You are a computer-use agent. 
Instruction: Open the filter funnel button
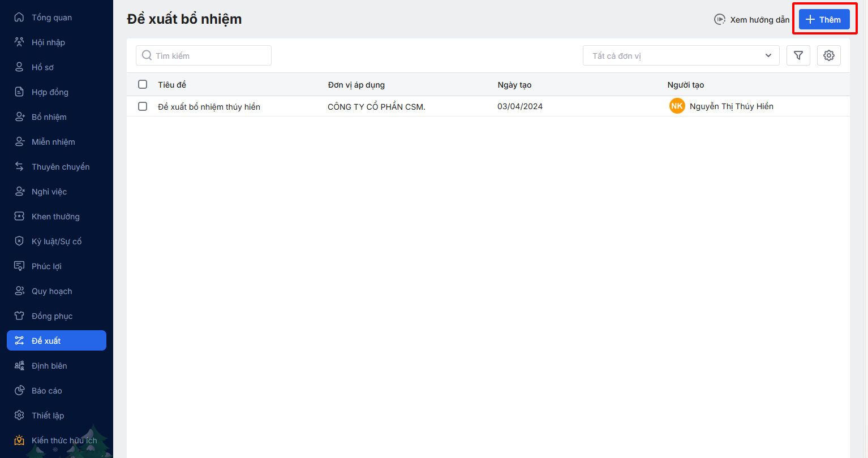coord(798,55)
